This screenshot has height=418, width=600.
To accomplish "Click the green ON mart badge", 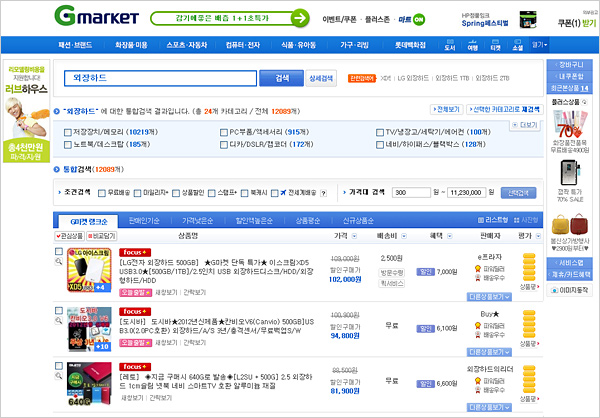I will (419, 19).
